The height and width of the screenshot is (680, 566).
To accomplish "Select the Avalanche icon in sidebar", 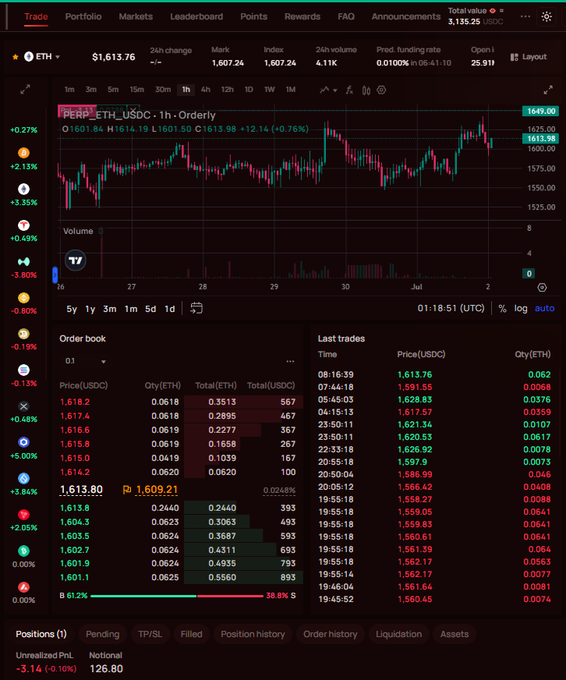I will coord(23,587).
